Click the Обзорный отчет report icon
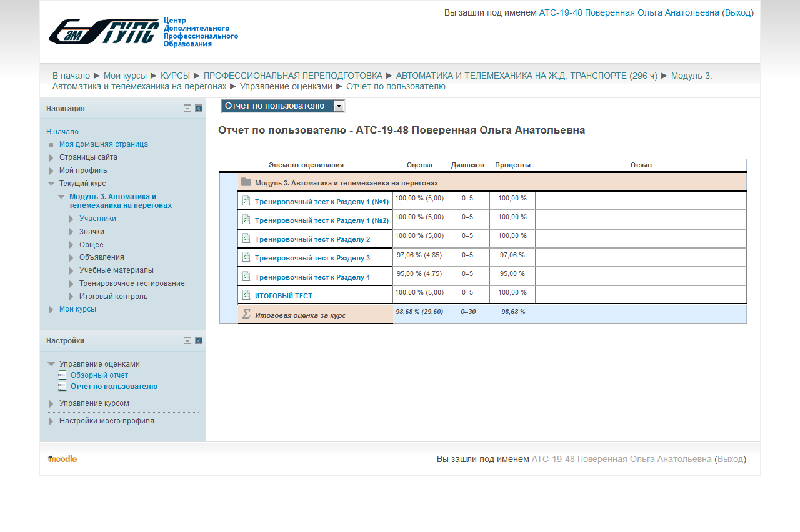800x532 pixels. [x=62, y=375]
